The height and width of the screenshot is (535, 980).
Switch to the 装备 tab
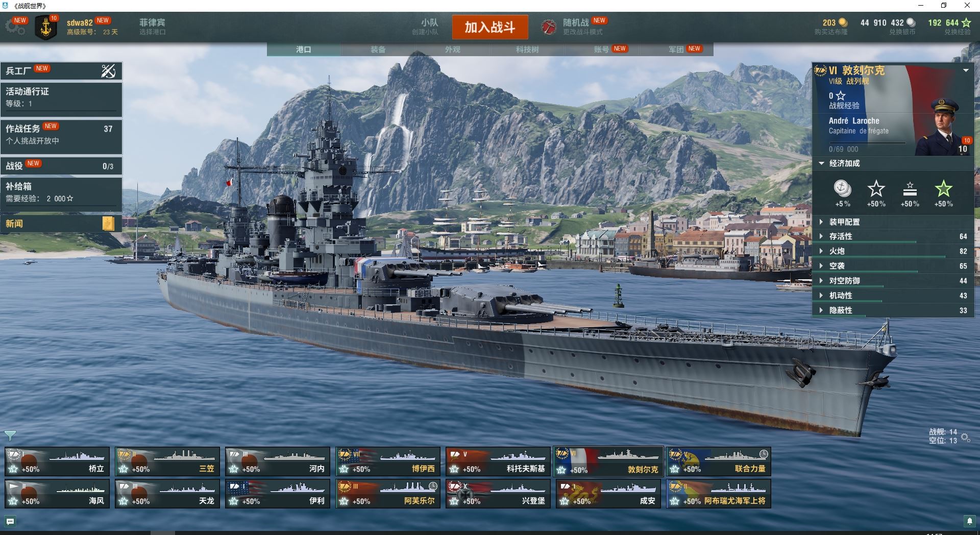(378, 50)
